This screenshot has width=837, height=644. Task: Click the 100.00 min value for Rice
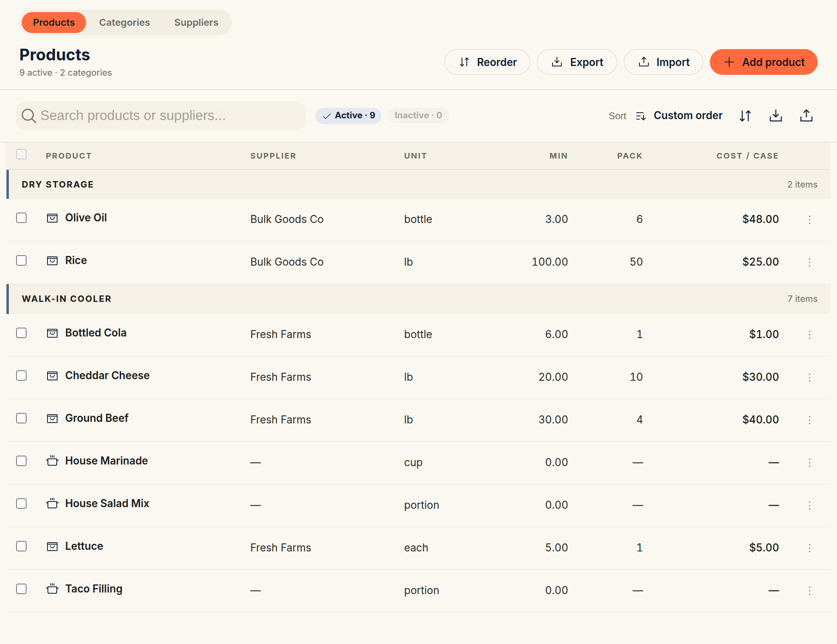tap(550, 262)
